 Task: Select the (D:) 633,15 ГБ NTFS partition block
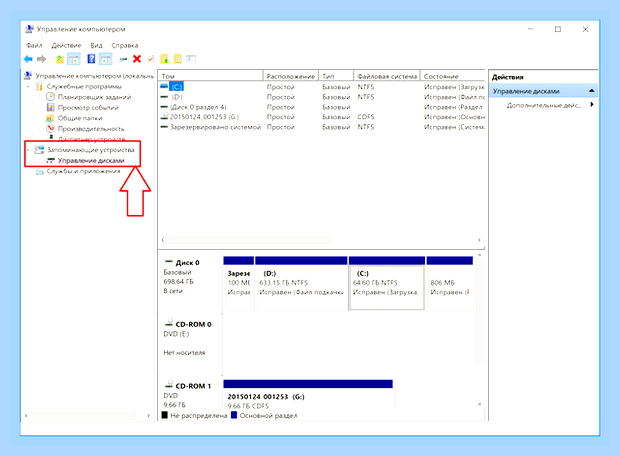[301, 283]
